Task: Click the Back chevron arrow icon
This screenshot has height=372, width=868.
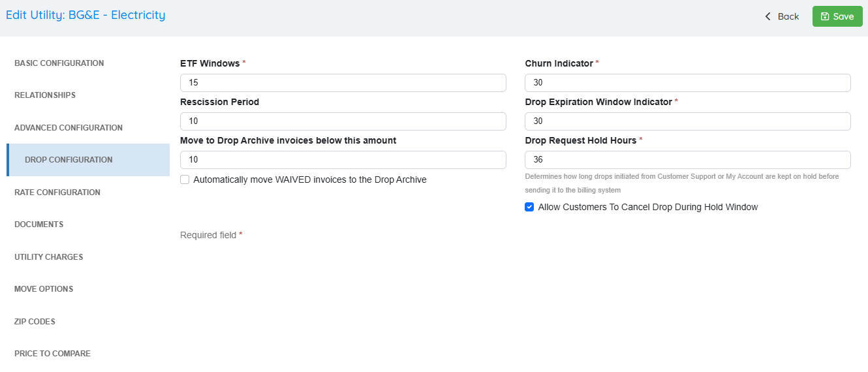Action: tap(768, 16)
